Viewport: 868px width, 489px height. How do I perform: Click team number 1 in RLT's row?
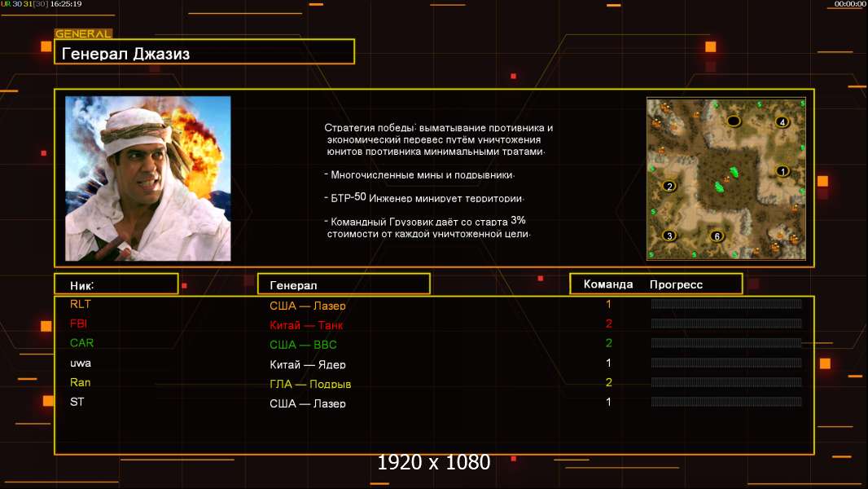tap(608, 304)
